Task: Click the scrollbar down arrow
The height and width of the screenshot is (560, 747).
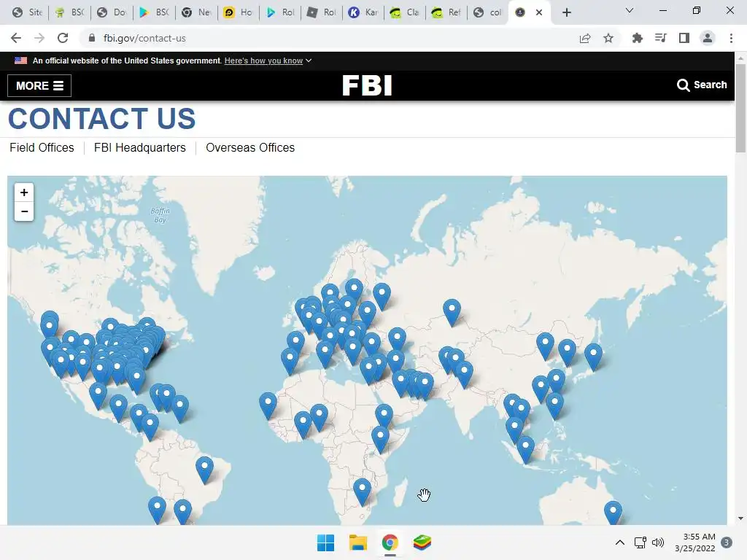Action: (x=740, y=518)
